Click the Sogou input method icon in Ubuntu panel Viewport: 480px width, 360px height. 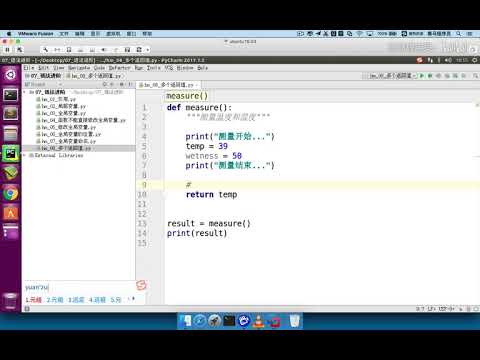point(419,60)
